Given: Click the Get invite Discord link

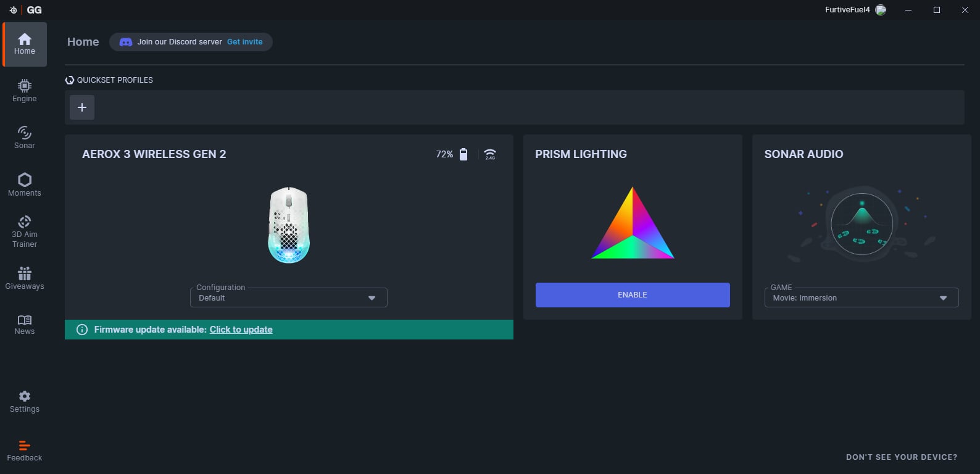Looking at the screenshot, I should 244,42.
